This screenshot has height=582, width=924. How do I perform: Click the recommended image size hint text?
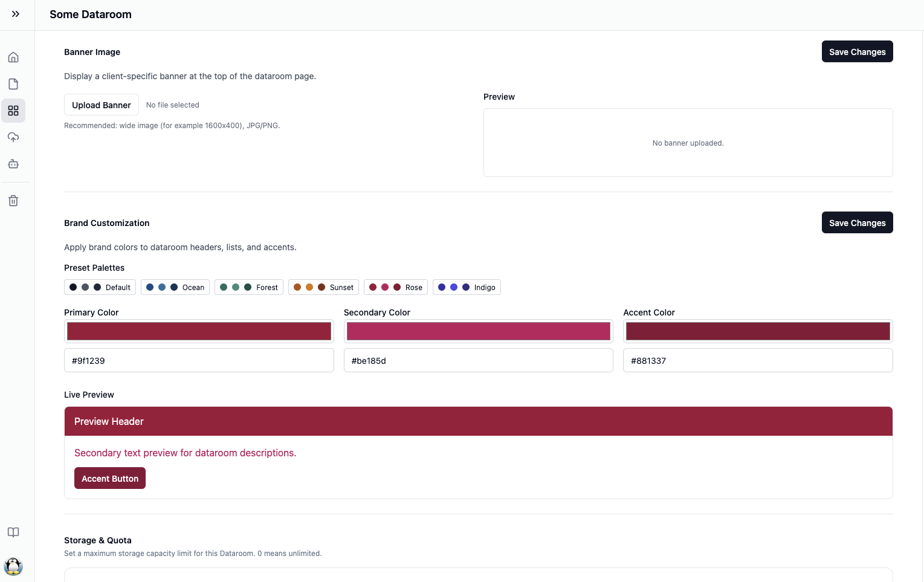point(172,126)
